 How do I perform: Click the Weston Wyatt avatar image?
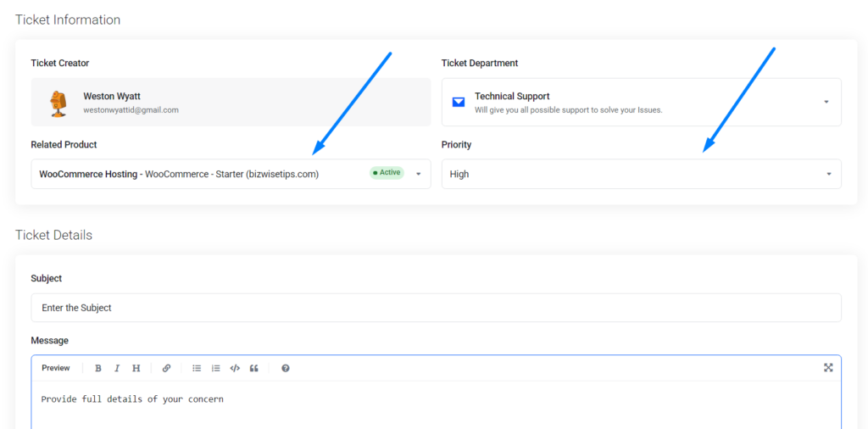click(x=58, y=103)
